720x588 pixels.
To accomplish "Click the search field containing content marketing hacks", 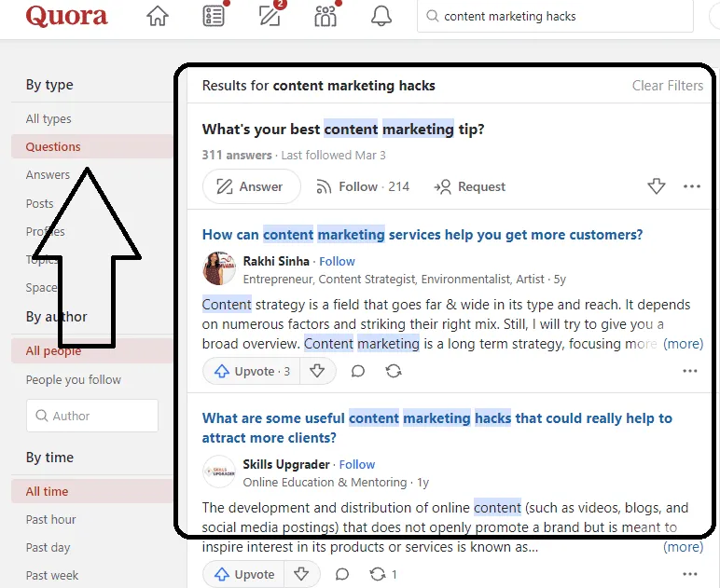I will pos(555,17).
